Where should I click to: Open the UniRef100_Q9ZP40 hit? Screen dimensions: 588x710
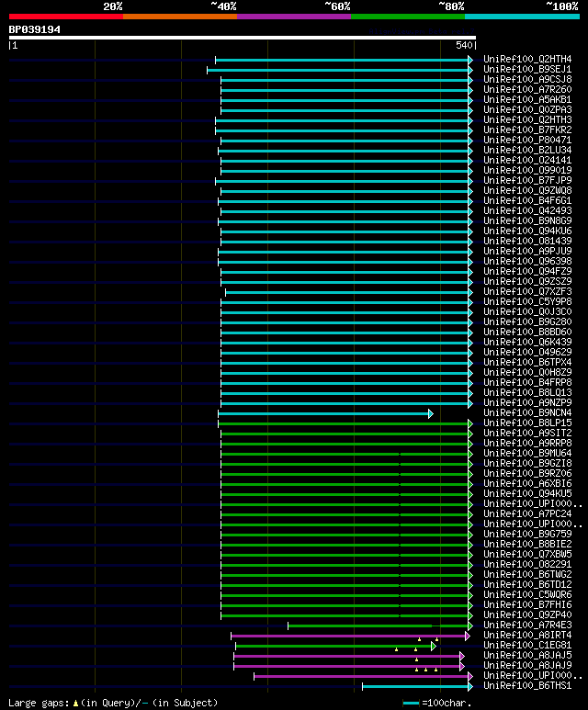[527, 614]
